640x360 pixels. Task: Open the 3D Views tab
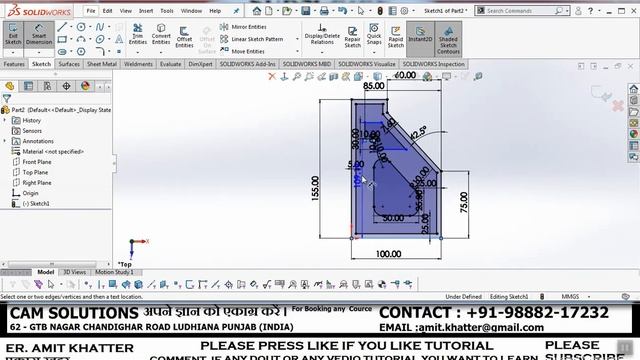point(74,272)
